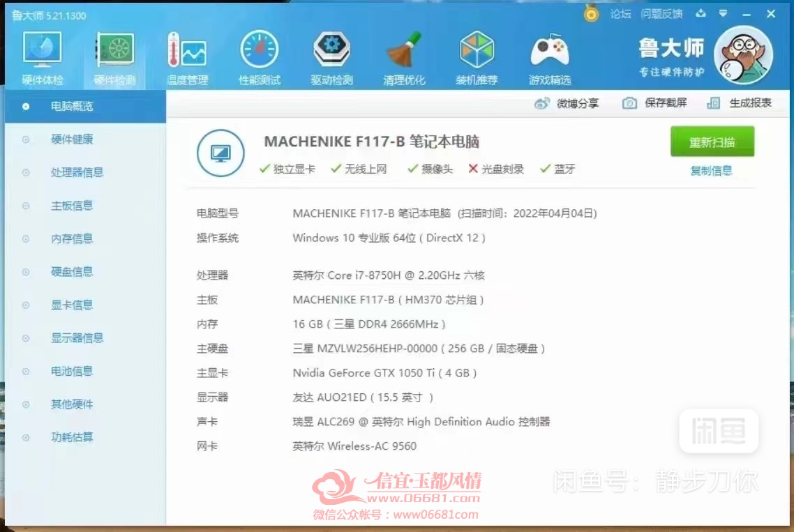
Task: Open 装机推荐 recommended software cube
Action: point(477,58)
